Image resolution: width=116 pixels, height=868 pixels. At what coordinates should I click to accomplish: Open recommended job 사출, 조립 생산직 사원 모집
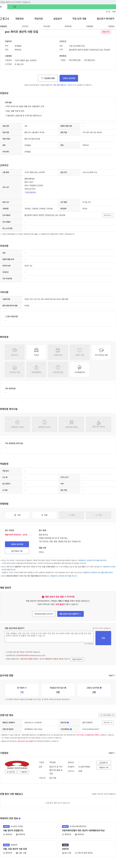[x=15, y=849]
